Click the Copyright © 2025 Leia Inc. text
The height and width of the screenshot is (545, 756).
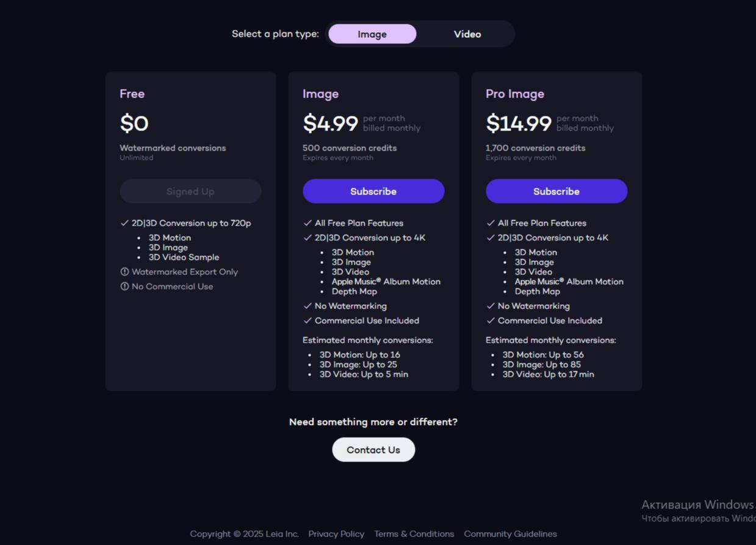pyautogui.click(x=244, y=534)
